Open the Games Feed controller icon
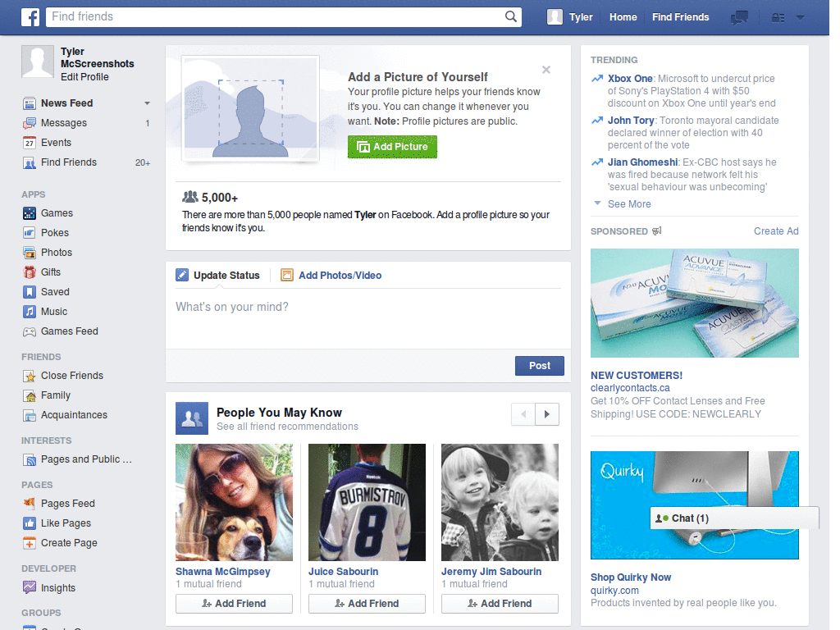840x630 pixels. [30, 331]
